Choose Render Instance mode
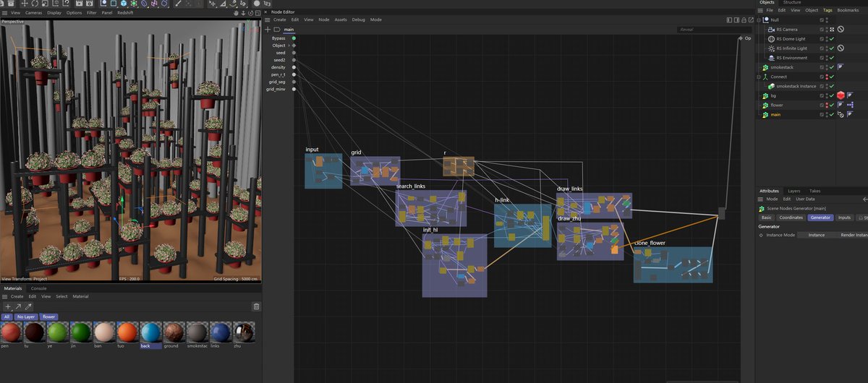868x383 pixels. coord(853,235)
